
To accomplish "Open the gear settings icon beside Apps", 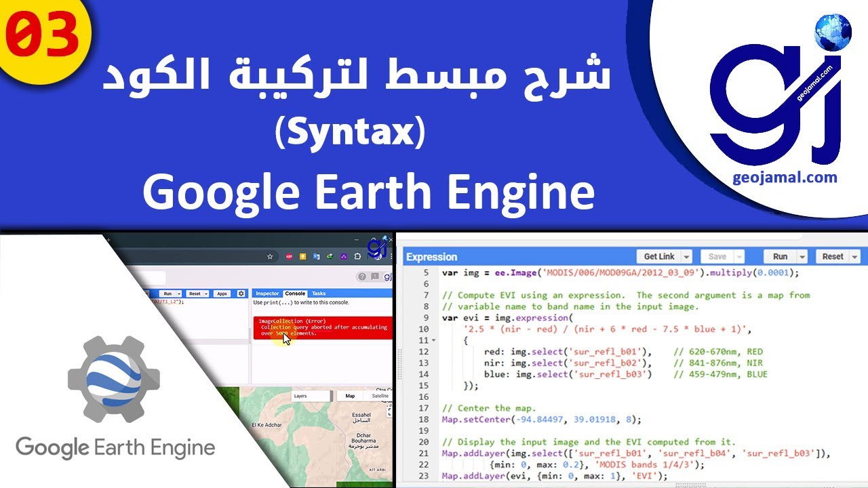I will click(x=241, y=293).
